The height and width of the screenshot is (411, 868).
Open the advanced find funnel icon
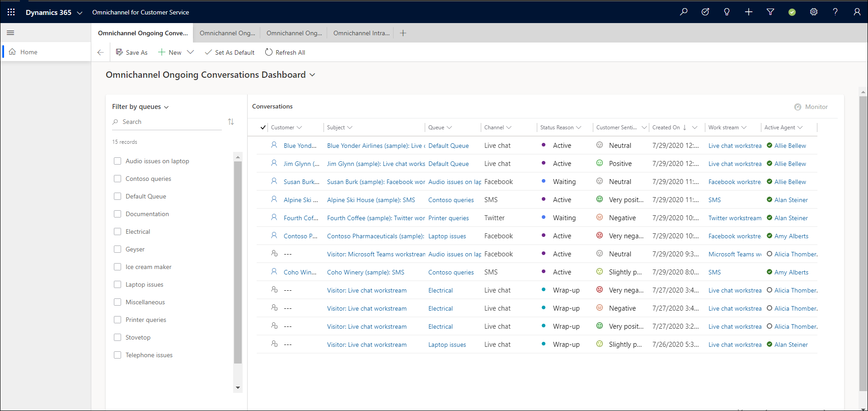coord(770,12)
